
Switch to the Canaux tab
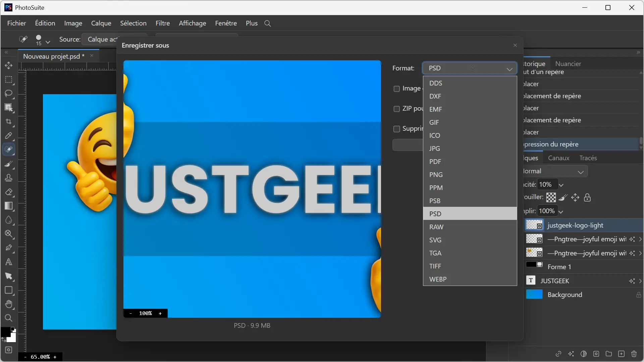pos(558,158)
